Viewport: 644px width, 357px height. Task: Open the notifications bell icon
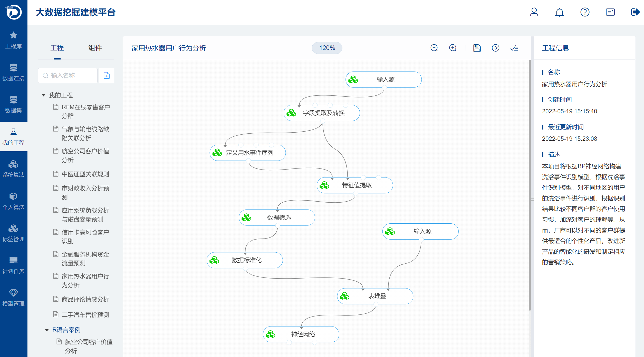(559, 12)
